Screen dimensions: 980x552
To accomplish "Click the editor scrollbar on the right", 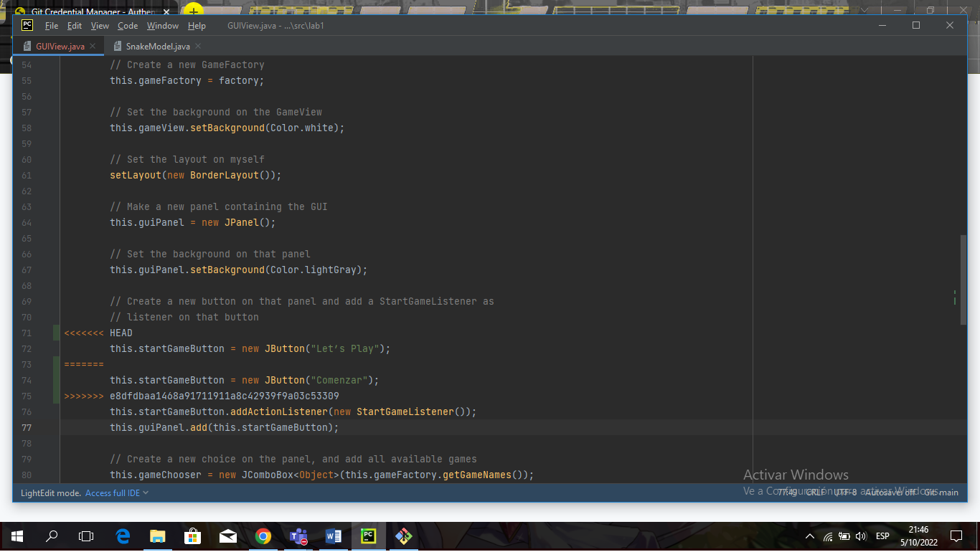I will 964,280.
